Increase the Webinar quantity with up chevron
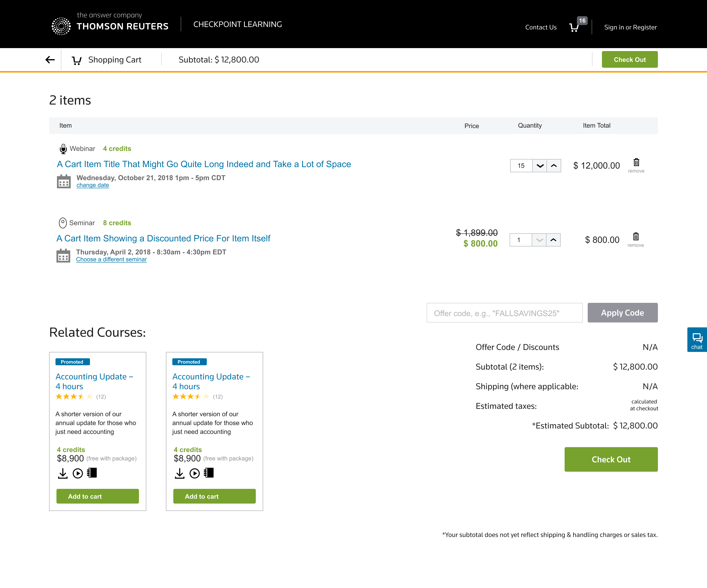 pyautogui.click(x=554, y=166)
